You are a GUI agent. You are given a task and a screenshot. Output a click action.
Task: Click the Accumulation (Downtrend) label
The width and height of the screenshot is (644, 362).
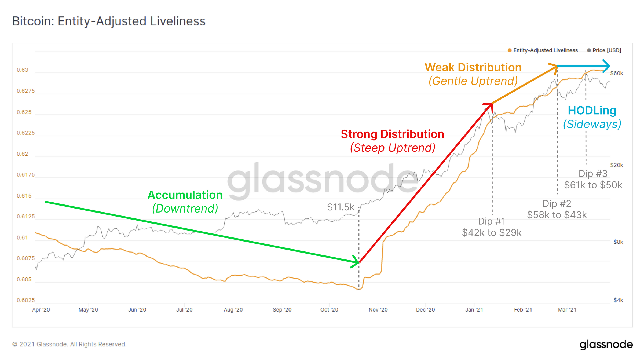pyautogui.click(x=185, y=202)
